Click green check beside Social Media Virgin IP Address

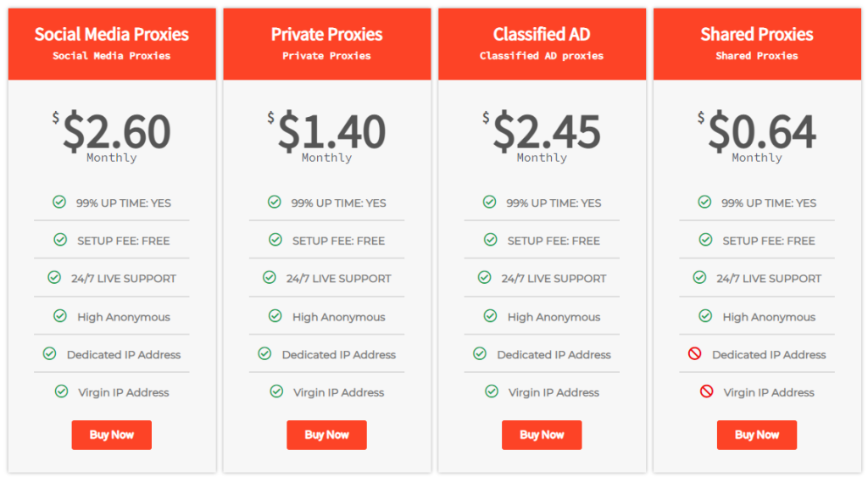coord(61,391)
